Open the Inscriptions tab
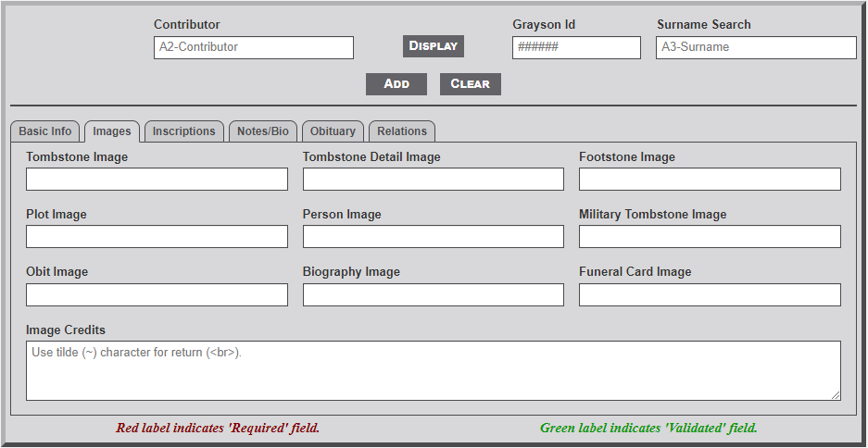Viewport: 868px width, 448px height. (183, 131)
